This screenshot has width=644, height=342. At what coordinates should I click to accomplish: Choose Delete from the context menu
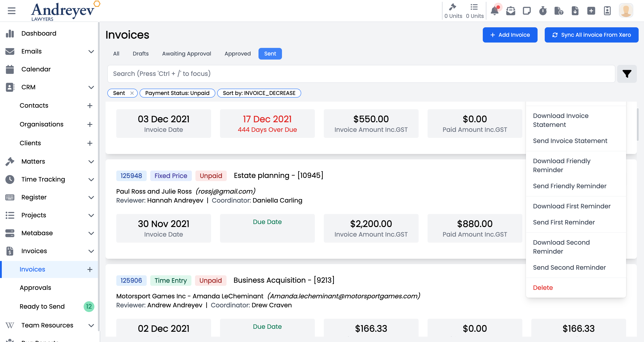(543, 287)
